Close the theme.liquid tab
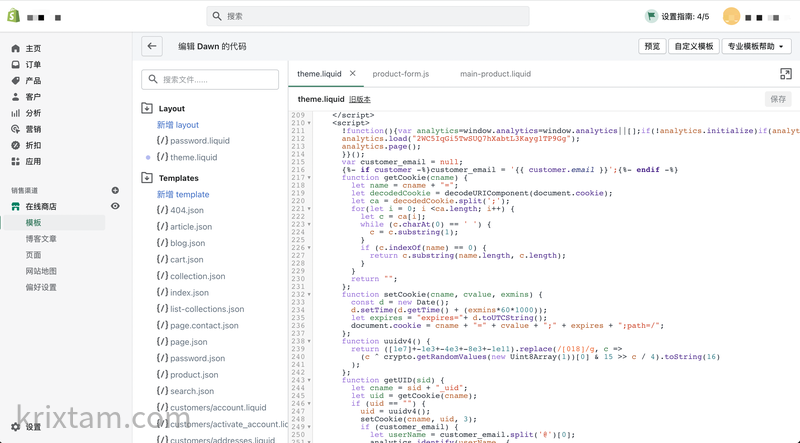This screenshot has height=443, width=800. (353, 74)
